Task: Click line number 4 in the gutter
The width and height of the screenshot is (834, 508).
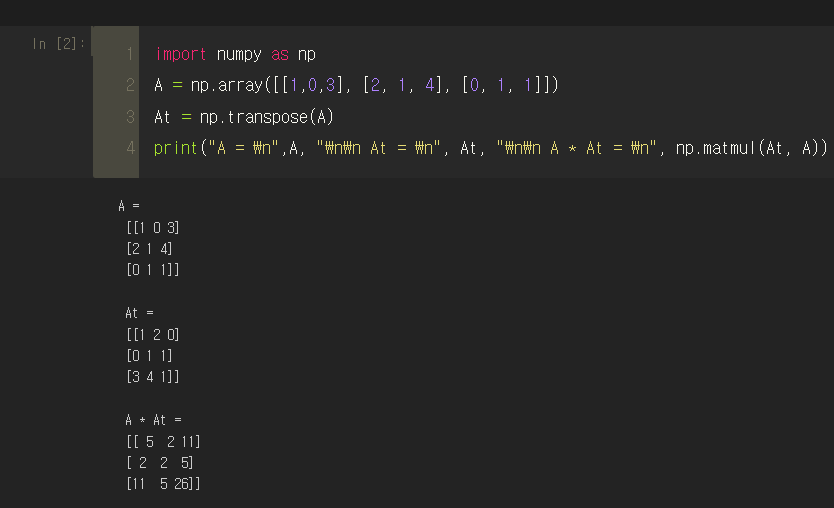Action: tap(131, 148)
